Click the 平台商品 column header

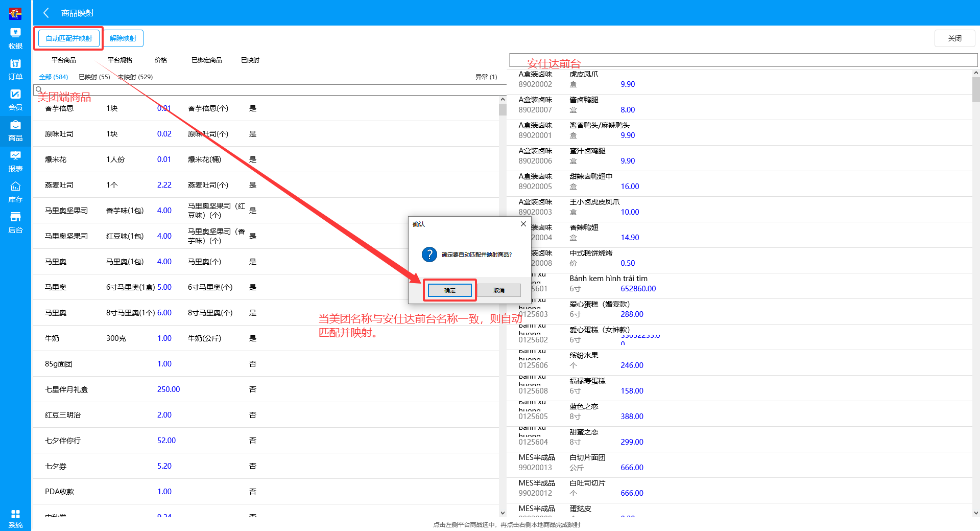[64, 60]
